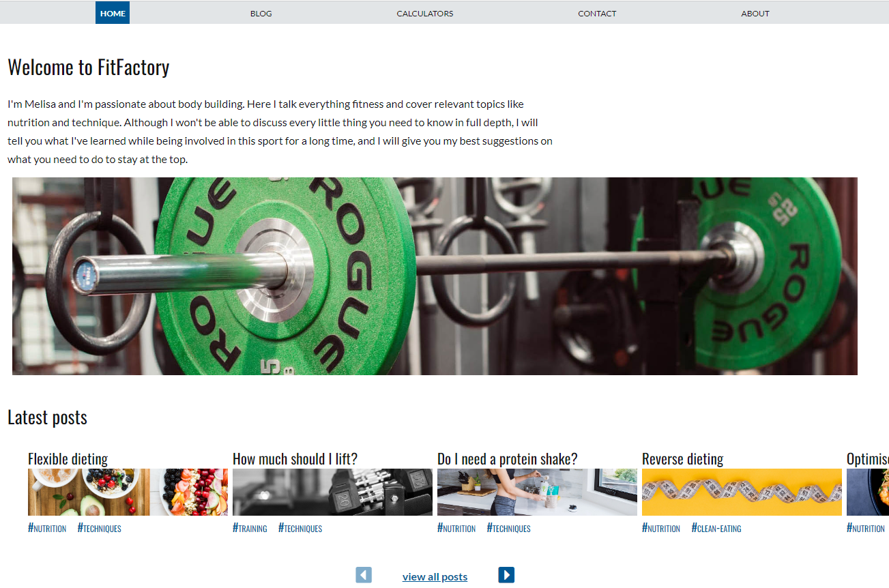Open the Calculators menu
The width and height of the screenshot is (889, 588).
pos(425,13)
